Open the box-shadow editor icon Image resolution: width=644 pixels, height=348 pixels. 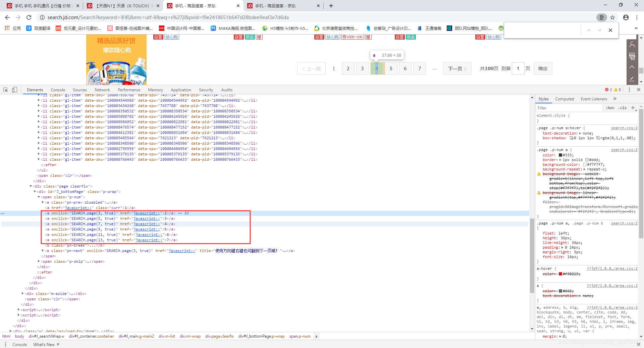point(571,138)
